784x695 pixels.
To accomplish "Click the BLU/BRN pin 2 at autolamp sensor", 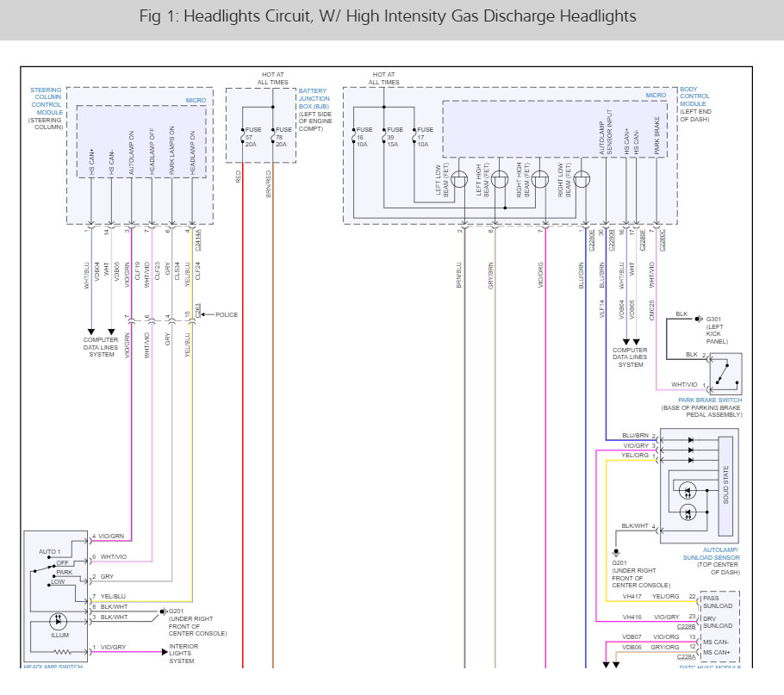I will click(638, 435).
